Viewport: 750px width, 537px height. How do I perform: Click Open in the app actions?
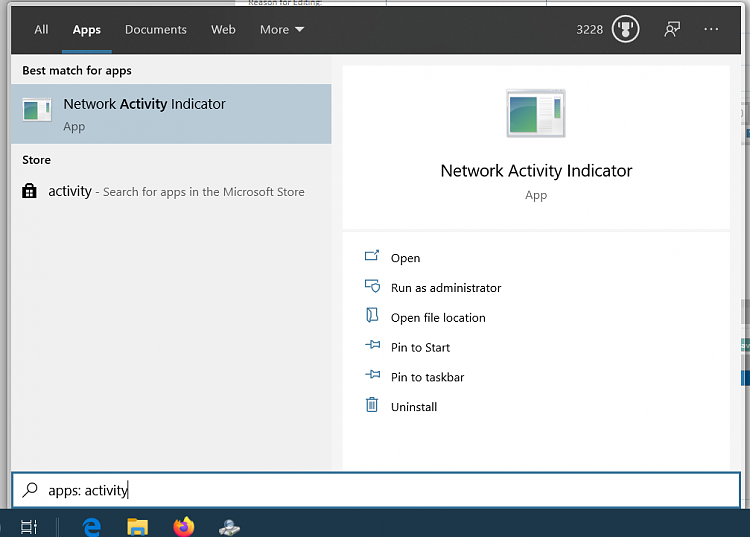click(x=405, y=258)
